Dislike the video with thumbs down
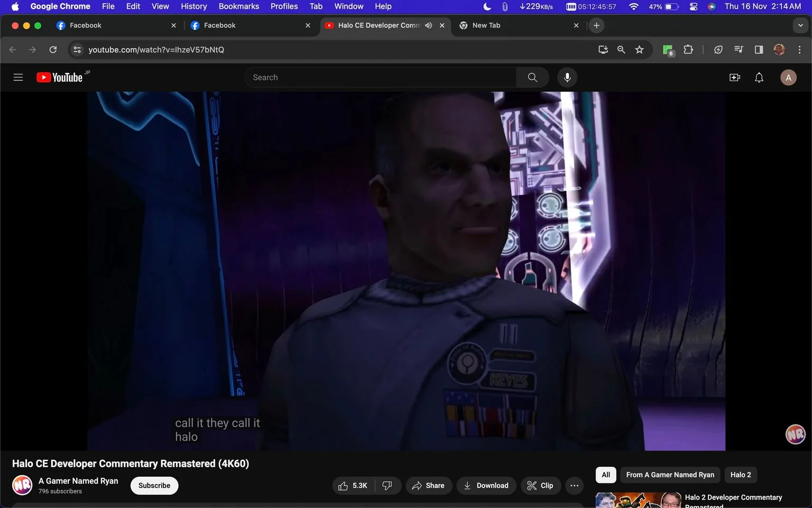This screenshot has width=812, height=508. point(387,486)
